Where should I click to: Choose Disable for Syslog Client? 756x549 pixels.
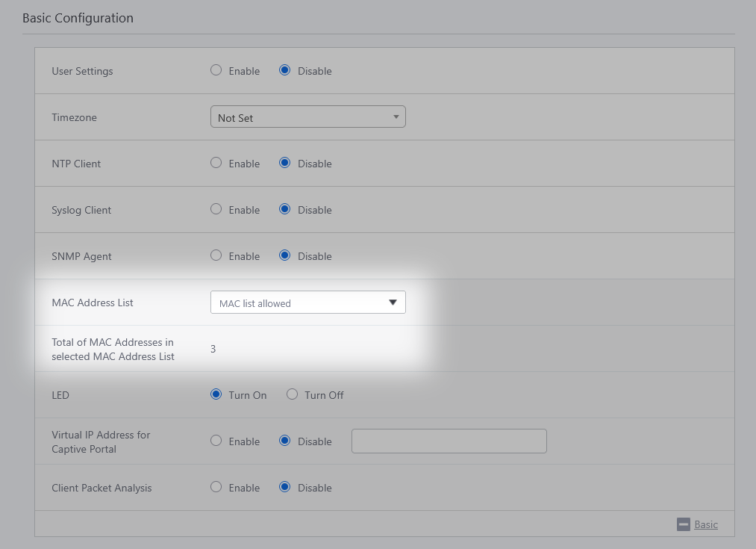pyautogui.click(x=284, y=209)
